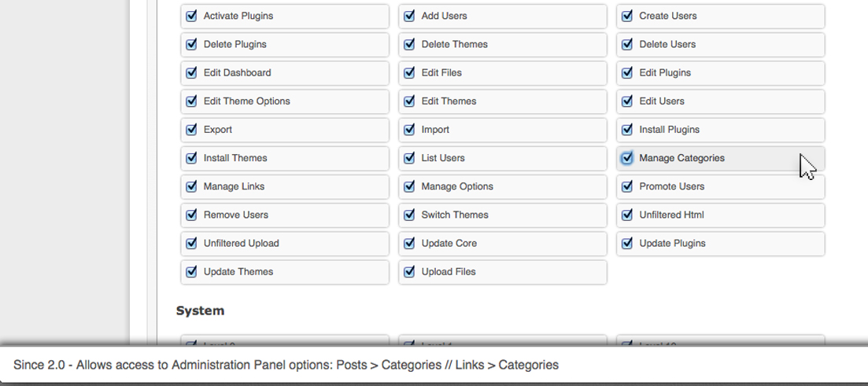Uncheck the Edit Dashboard option
The height and width of the screenshot is (386, 868).
191,72
